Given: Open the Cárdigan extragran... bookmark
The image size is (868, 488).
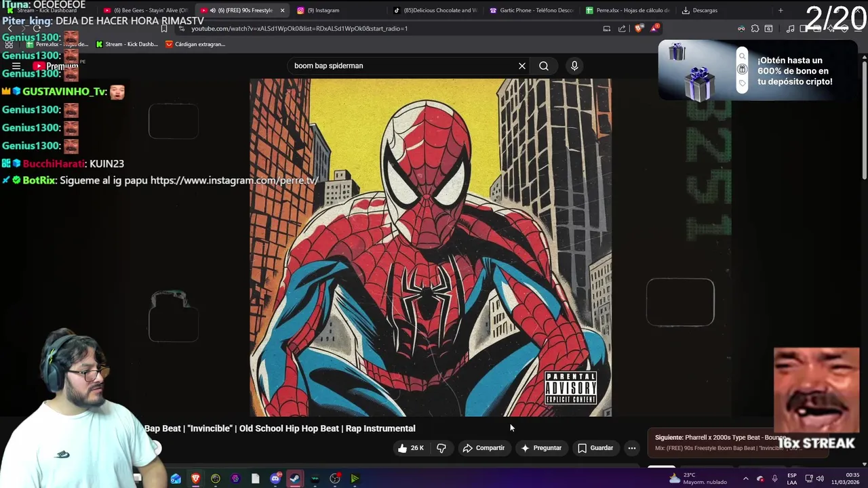Looking at the screenshot, I should [x=195, y=44].
